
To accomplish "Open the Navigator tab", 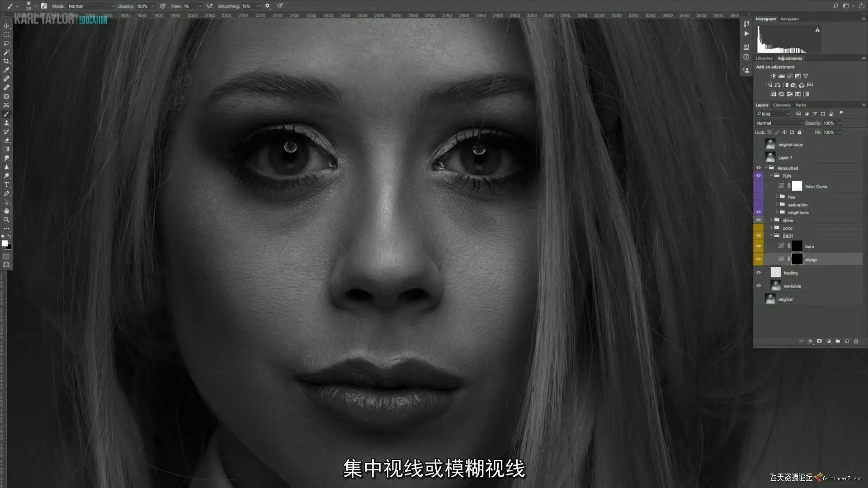I will pos(789,19).
